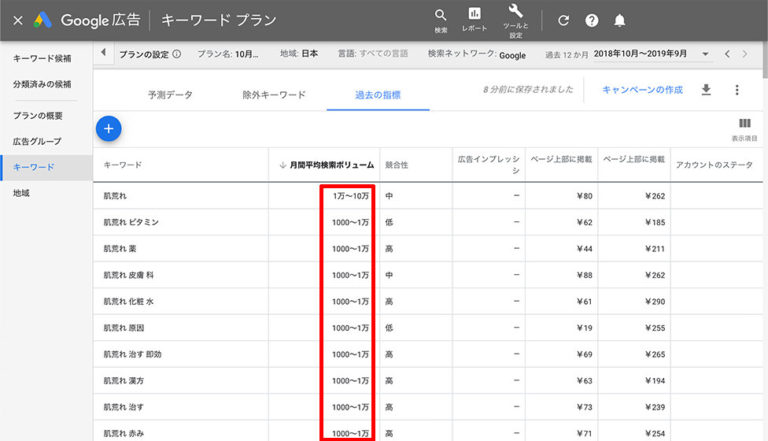The image size is (768, 441).
Task: Open the notifications bell icon
Action: click(620, 21)
